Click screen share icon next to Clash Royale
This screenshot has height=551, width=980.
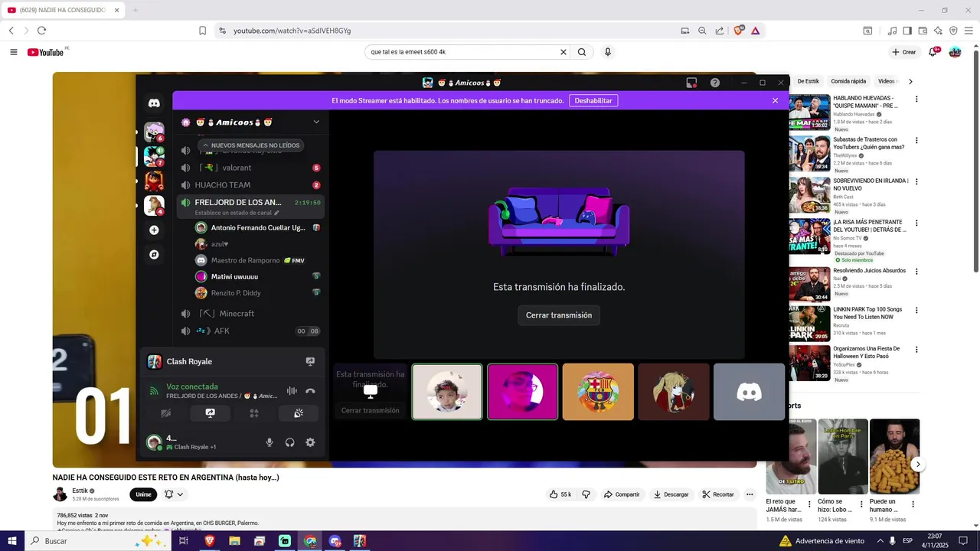pos(310,361)
